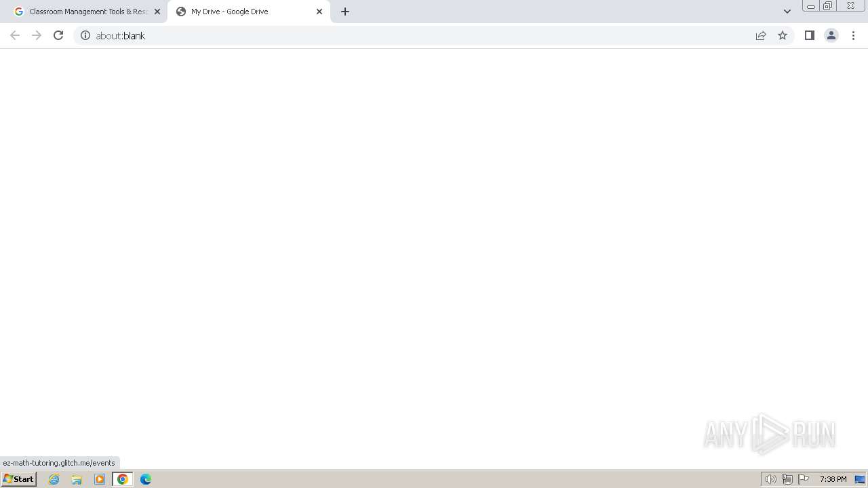Open Windows Explorer folder icon

(77, 479)
